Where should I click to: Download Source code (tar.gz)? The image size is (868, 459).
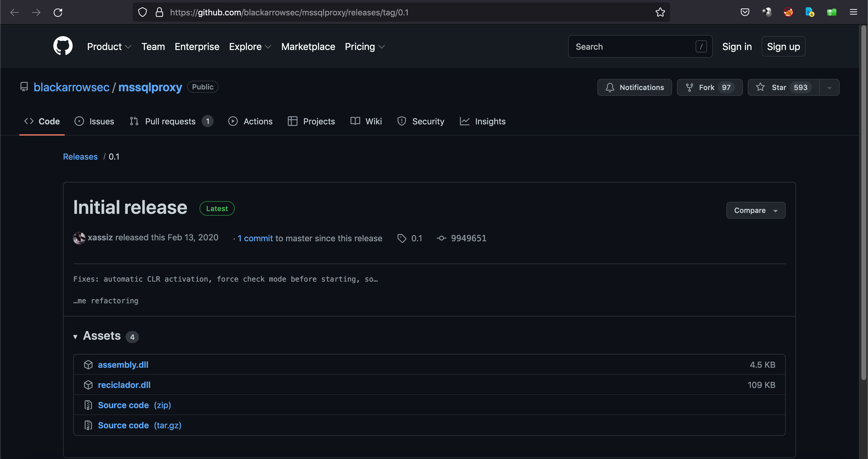(140, 425)
